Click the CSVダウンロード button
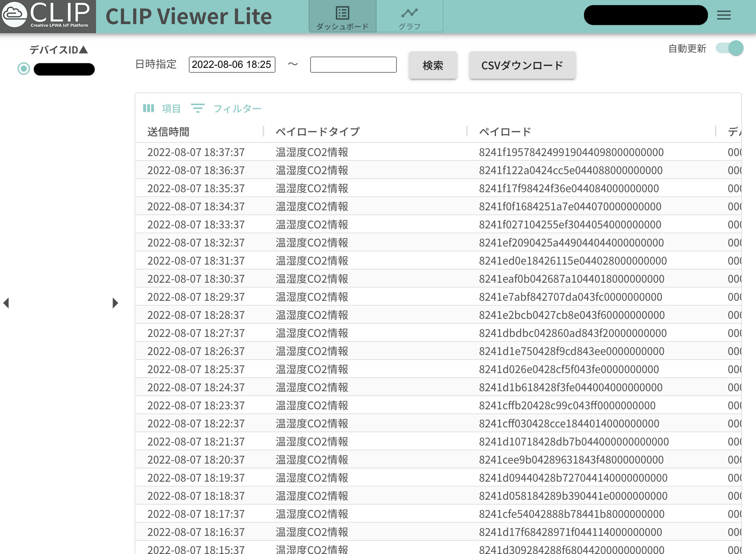The image size is (756, 554). pyautogui.click(x=522, y=65)
